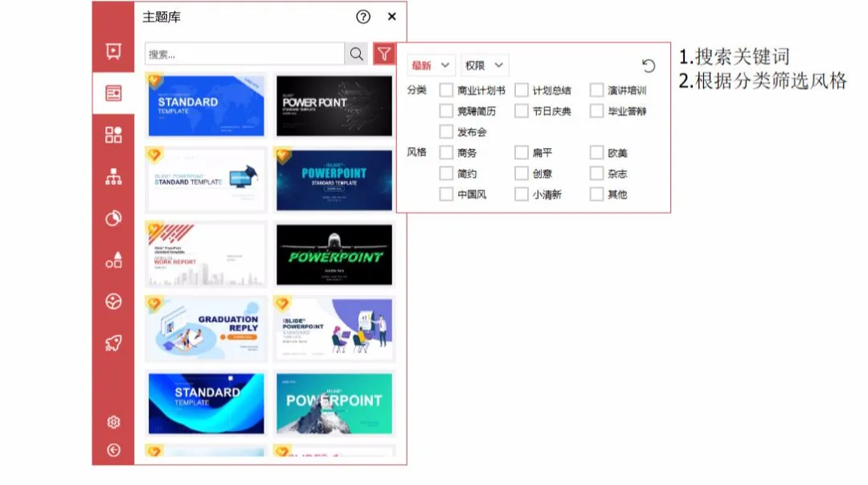Select the GRADUATION REPLY template
Screen dimensions: 868x485
click(x=206, y=329)
